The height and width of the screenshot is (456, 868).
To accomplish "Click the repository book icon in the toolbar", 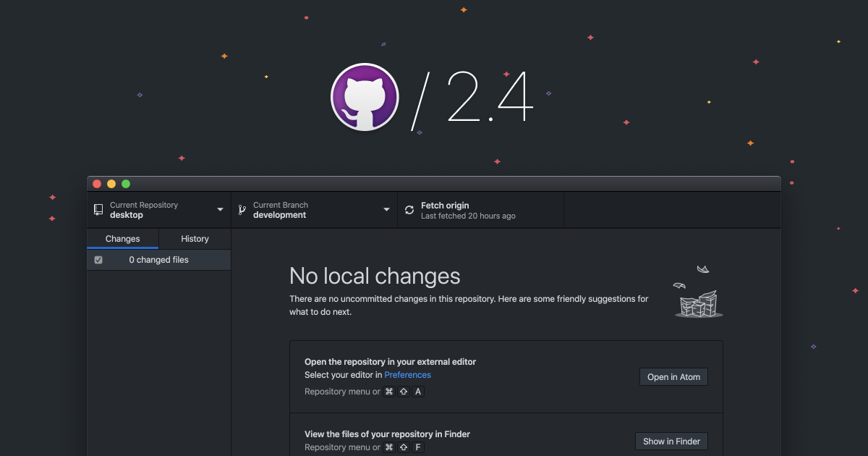I will coord(98,209).
